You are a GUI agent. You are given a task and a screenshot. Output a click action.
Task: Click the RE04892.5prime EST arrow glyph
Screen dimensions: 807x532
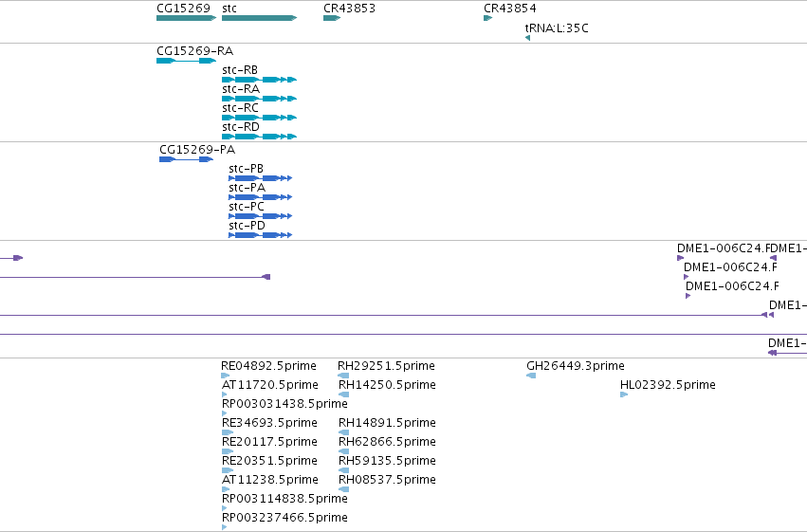click(226, 376)
